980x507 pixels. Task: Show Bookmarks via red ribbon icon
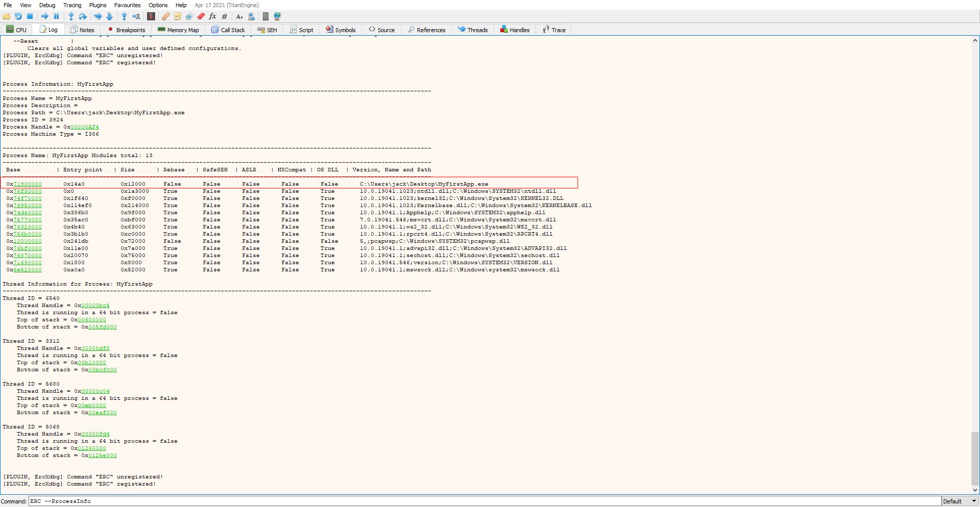point(201,16)
